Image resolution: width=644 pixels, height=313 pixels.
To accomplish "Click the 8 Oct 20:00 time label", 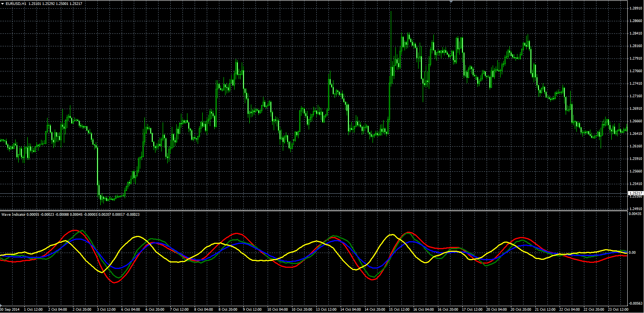I will pyautogui.click(x=228, y=310).
